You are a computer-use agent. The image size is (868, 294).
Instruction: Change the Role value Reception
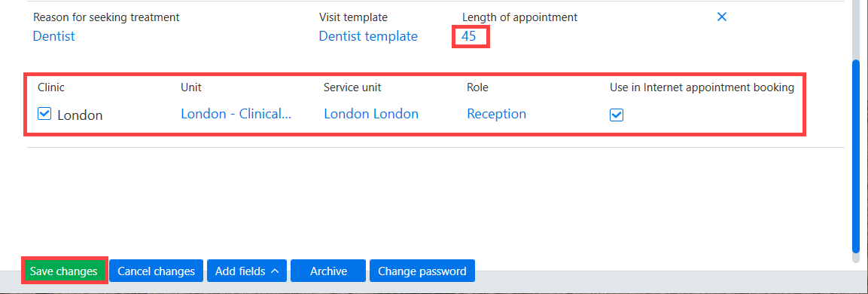tap(497, 115)
